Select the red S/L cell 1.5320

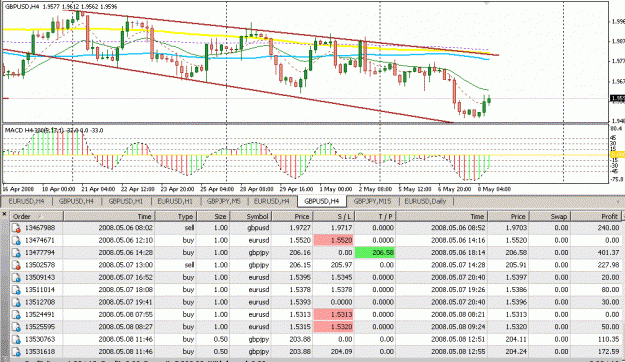334,327
